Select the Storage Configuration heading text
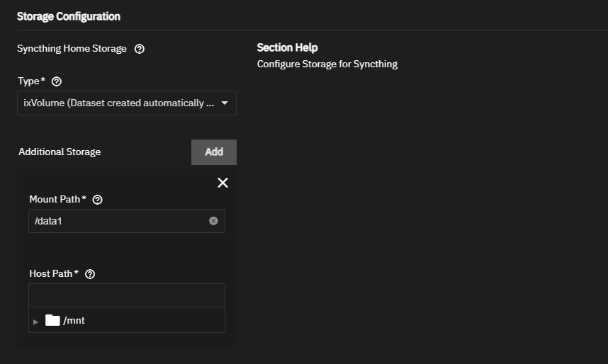This screenshot has height=364, width=608. point(69,16)
